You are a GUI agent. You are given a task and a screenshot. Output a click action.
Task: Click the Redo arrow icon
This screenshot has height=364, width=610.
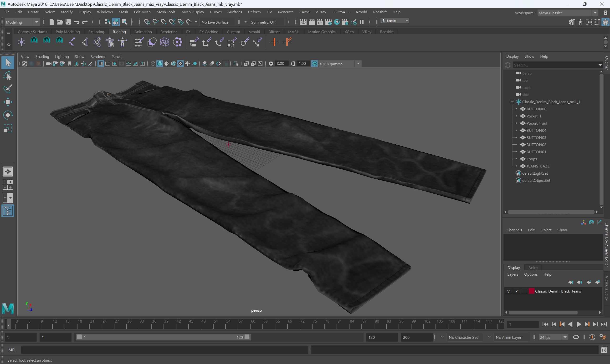click(x=85, y=22)
